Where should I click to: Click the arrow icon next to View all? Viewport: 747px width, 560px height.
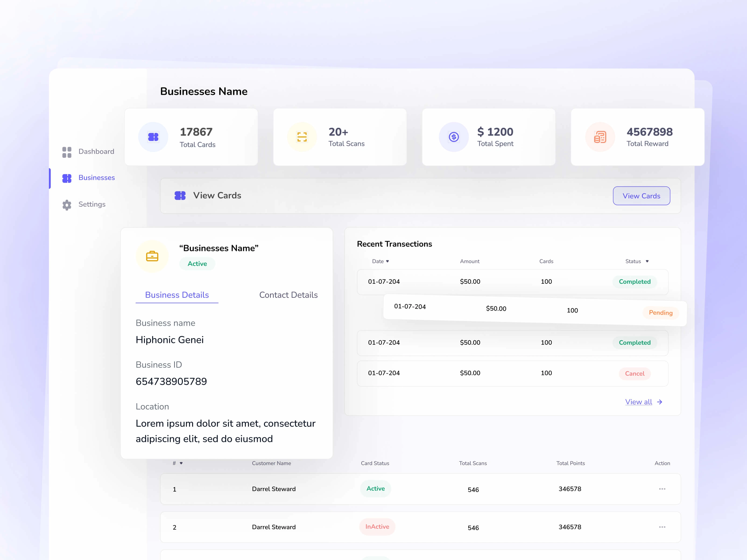(x=659, y=402)
